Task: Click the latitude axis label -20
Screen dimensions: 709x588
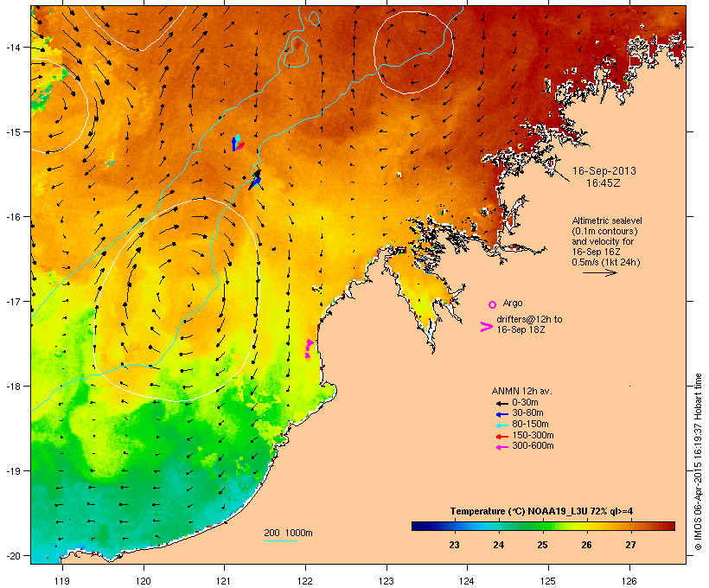Action: pyautogui.click(x=12, y=555)
